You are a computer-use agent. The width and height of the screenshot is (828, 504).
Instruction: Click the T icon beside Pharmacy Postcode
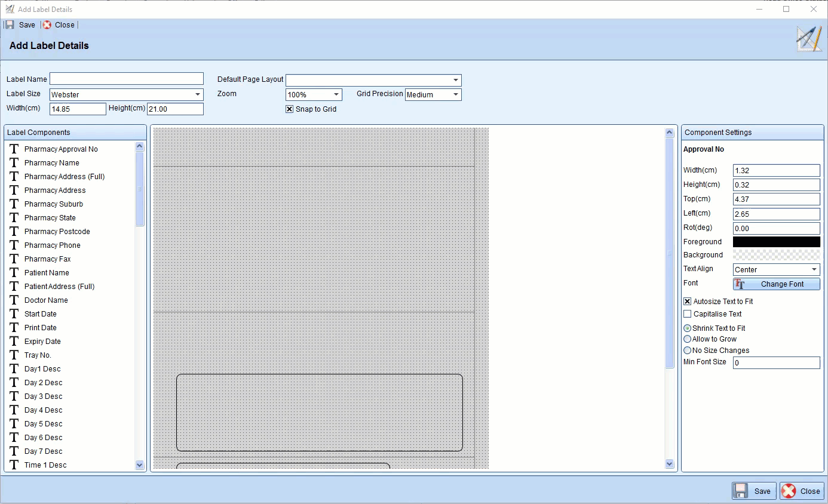point(14,231)
